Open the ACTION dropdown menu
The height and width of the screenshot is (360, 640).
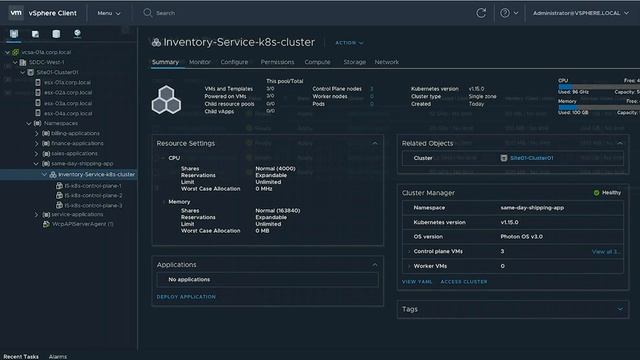[x=349, y=43]
